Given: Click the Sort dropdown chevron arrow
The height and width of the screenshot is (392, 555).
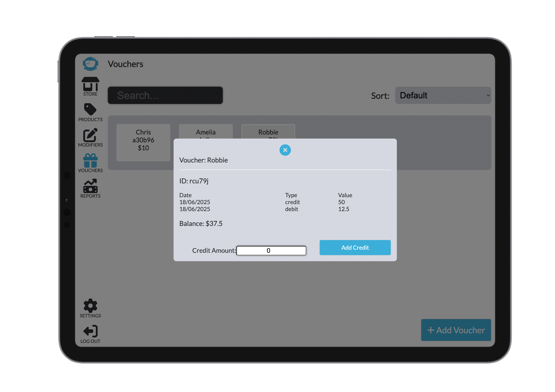Looking at the screenshot, I should click(x=488, y=95).
